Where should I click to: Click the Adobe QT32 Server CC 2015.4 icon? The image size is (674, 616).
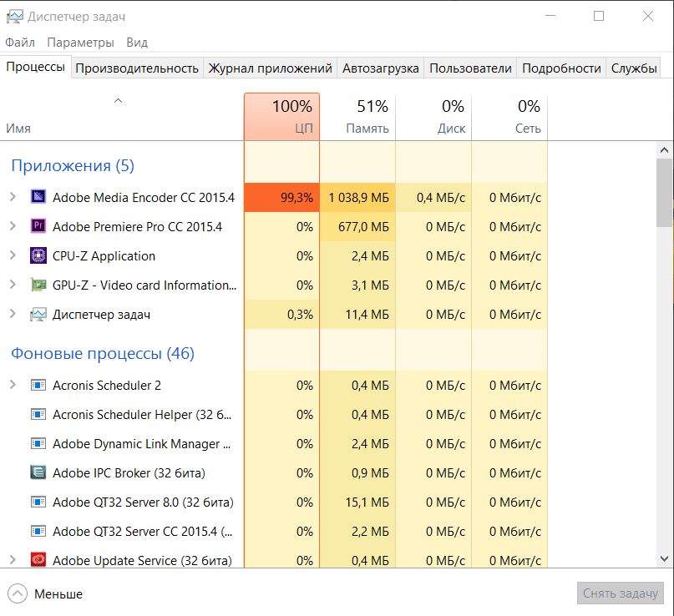coord(38,531)
